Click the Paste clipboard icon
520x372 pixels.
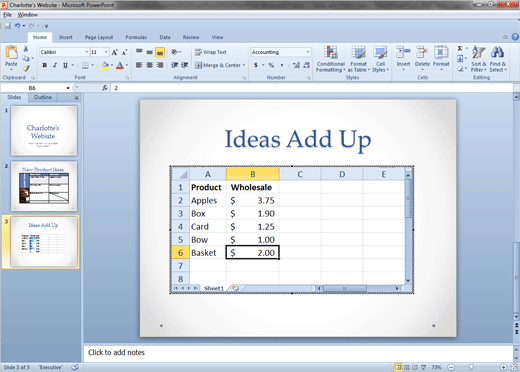coord(11,52)
